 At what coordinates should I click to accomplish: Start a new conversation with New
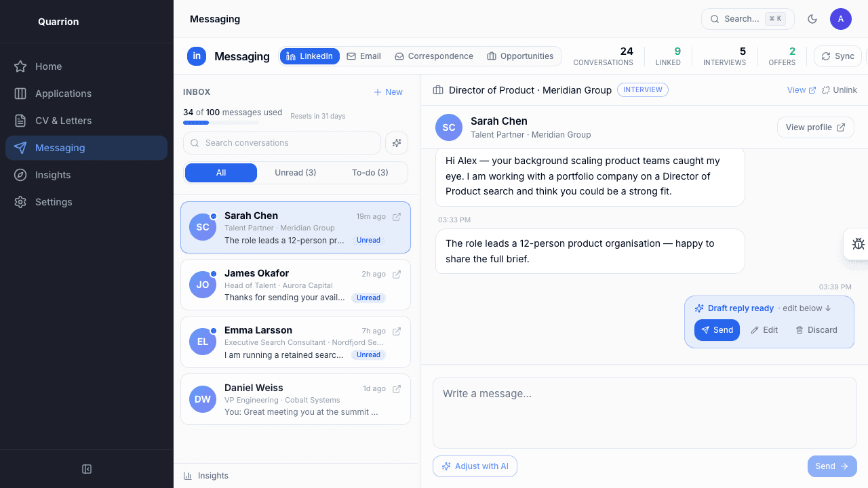point(388,92)
